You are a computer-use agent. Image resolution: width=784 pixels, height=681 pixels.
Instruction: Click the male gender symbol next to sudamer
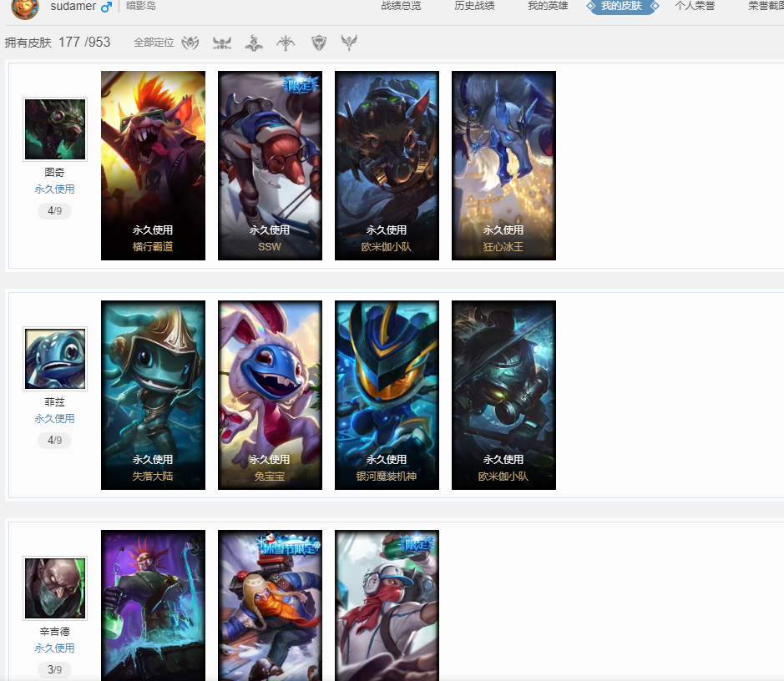tap(106, 7)
